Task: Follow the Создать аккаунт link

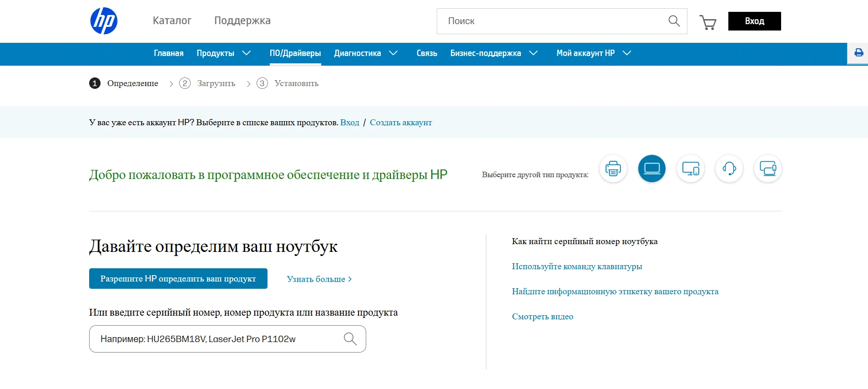Action: tap(401, 123)
